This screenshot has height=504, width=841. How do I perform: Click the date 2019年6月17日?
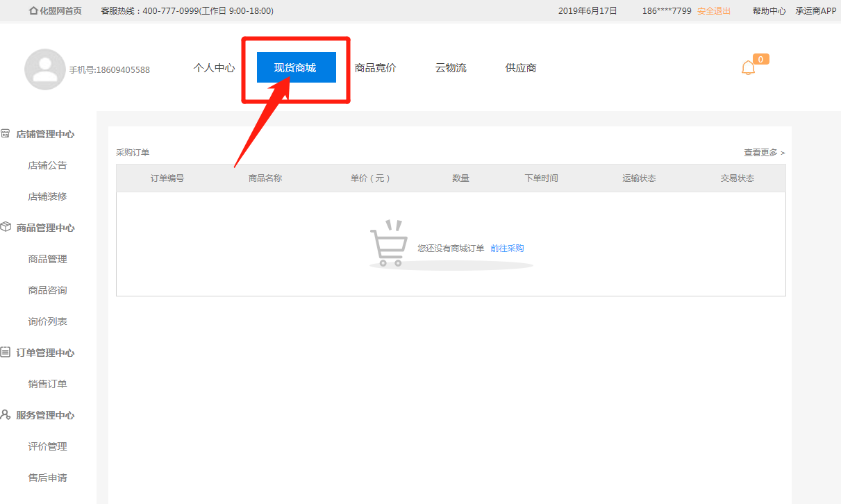(x=588, y=11)
